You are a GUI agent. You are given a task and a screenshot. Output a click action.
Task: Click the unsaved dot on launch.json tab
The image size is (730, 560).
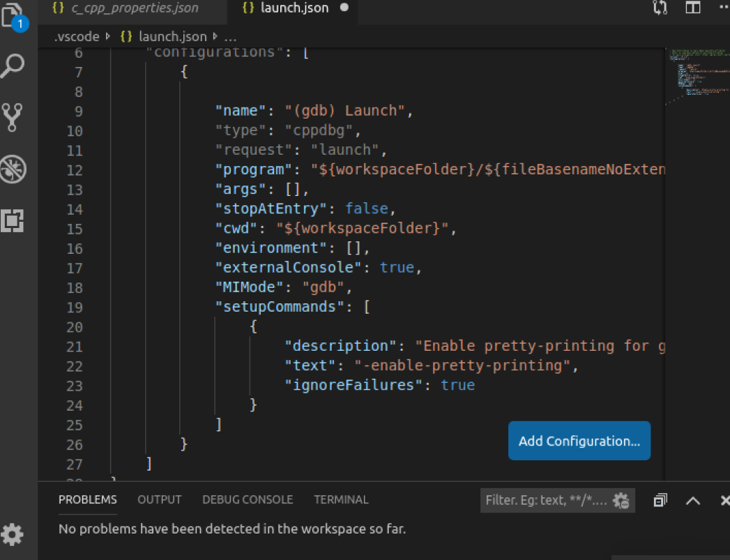[x=344, y=8]
